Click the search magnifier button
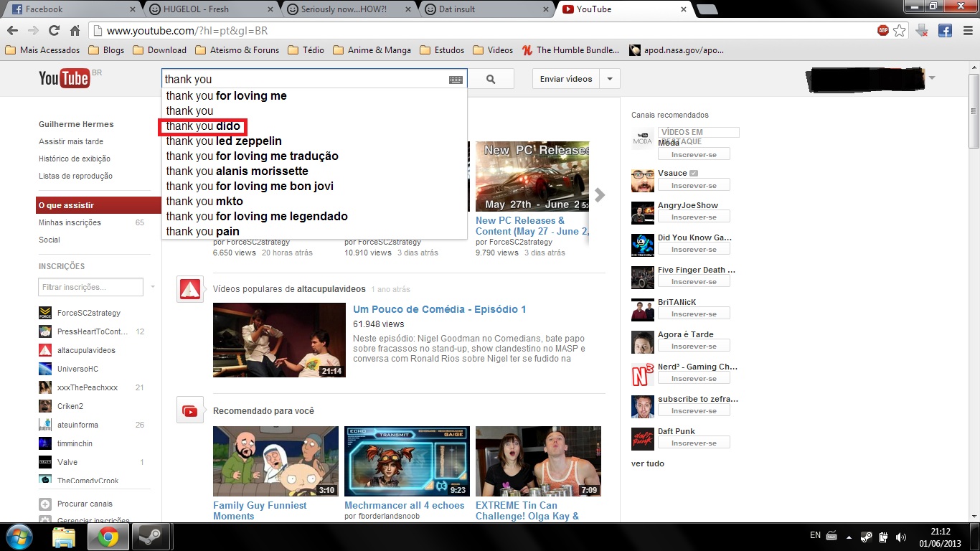This screenshot has height=551, width=980. pyautogui.click(x=491, y=79)
